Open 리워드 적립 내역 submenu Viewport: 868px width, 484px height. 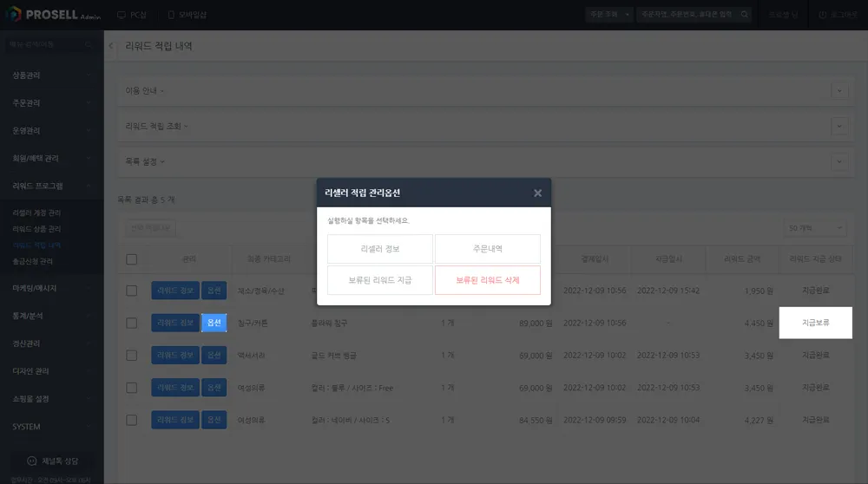pyautogui.click(x=36, y=245)
